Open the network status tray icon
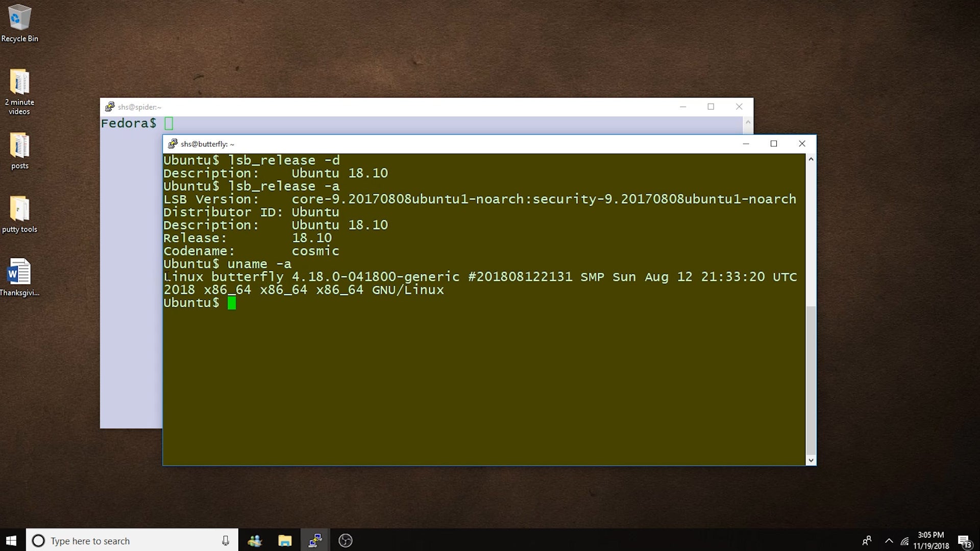Image resolution: width=980 pixels, height=551 pixels. (904, 541)
